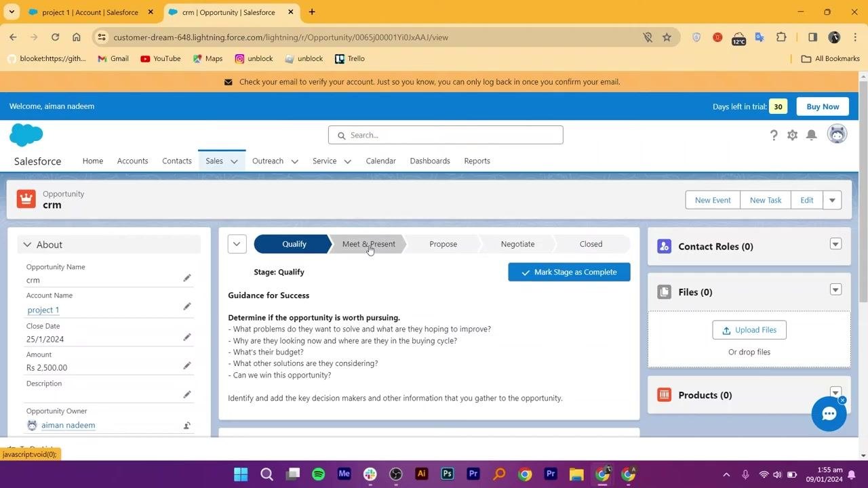
Task: Open the project 1 account link
Action: point(43,310)
